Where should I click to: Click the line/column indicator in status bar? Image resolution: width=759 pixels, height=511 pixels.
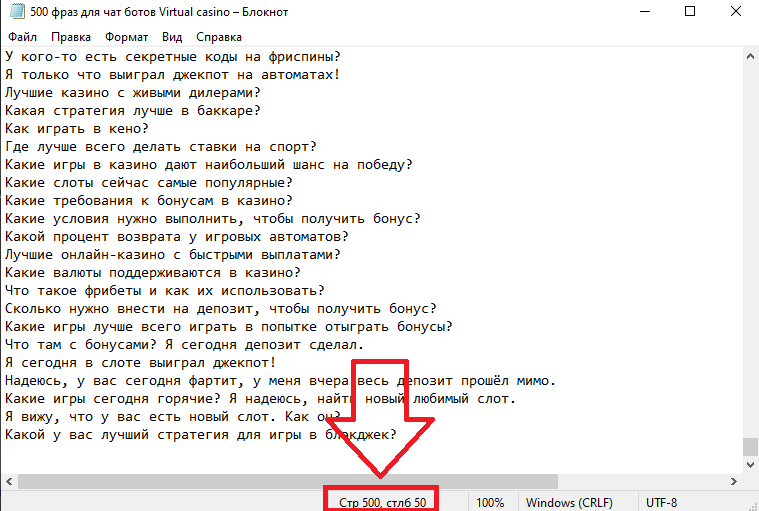pos(383,502)
